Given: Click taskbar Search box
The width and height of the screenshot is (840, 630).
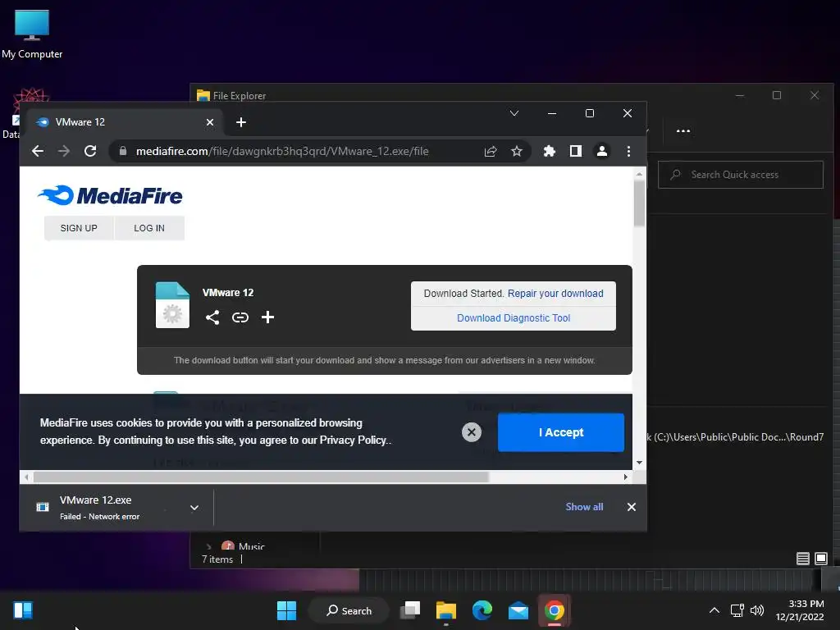Looking at the screenshot, I should coord(349,610).
